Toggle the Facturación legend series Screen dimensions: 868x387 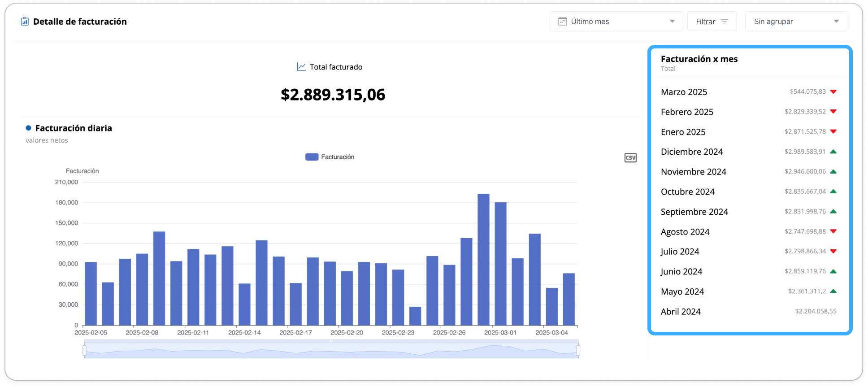click(x=330, y=157)
